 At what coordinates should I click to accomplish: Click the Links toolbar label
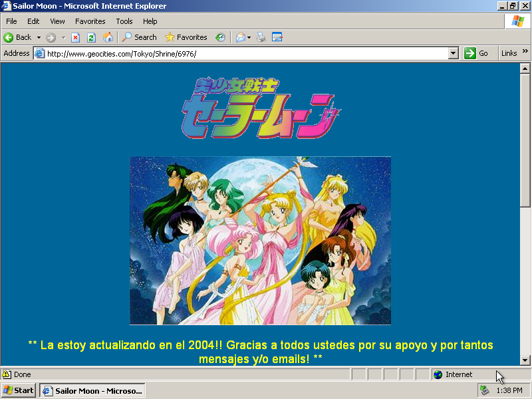(509, 53)
